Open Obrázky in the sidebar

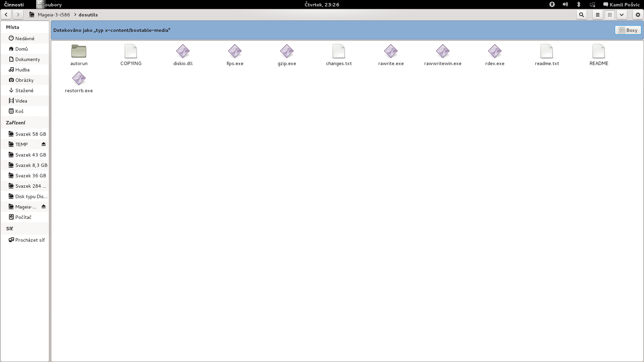click(x=25, y=80)
